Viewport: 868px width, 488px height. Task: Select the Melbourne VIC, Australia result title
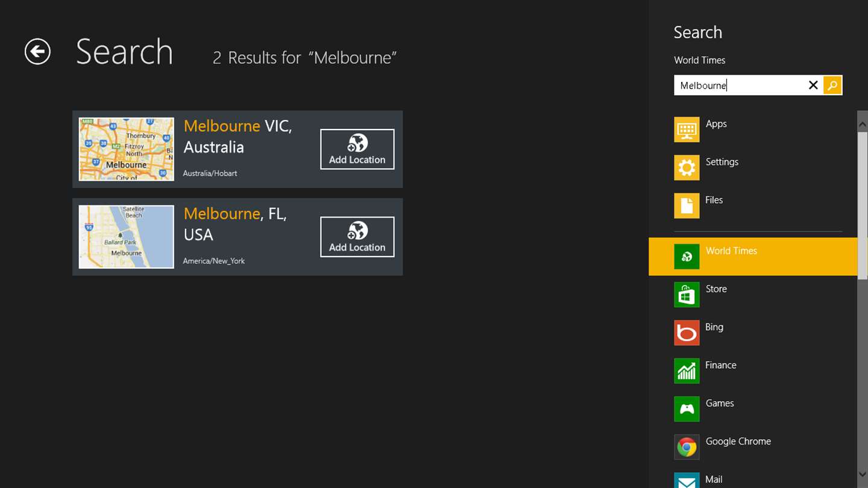tap(238, 136)
